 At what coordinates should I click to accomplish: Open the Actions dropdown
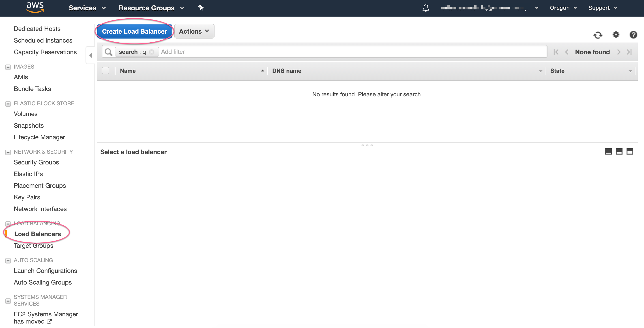coord(194,32)
